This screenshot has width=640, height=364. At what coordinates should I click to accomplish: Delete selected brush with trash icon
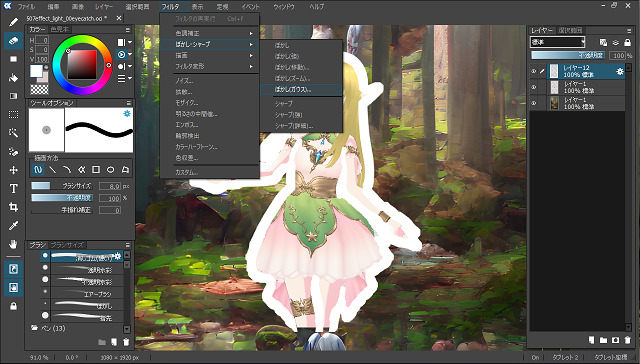coord(127,342)
